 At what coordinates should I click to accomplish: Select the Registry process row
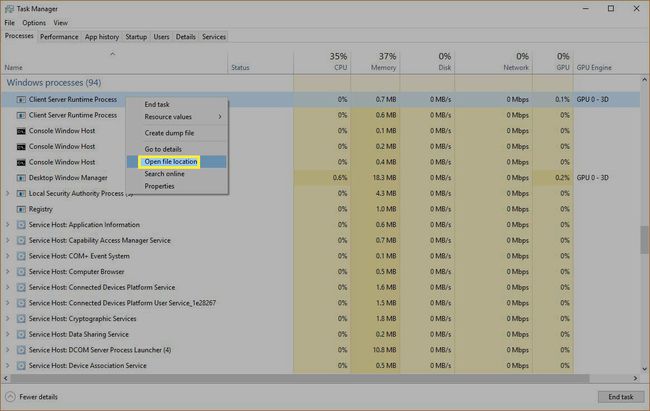pyautogui.click(x=320, y=209)
